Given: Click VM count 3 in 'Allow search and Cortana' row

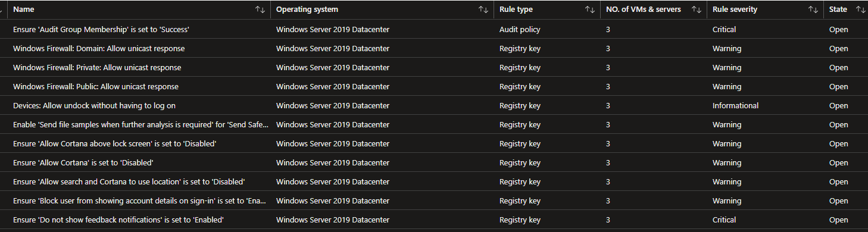Looking at the screenshot, I should click(608, 181).
